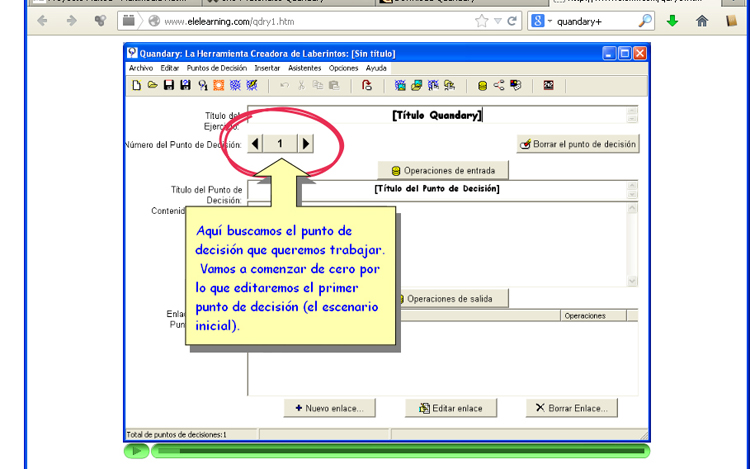Click the Editar enlace button

click(451, 408)
